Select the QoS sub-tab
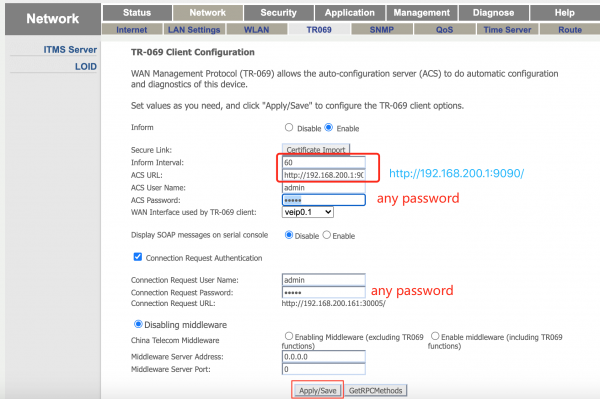600x399 pixels. pyautogui.click(x=445, y=29)
